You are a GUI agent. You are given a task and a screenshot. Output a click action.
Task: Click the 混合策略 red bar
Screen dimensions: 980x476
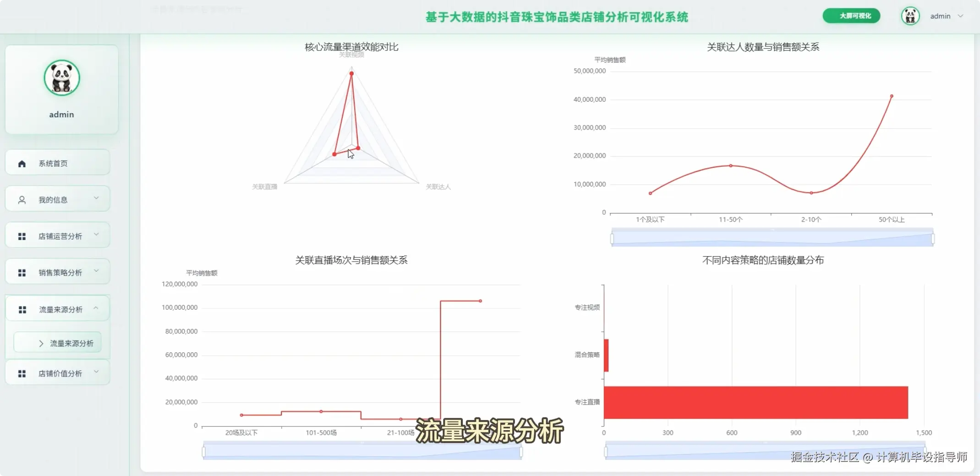pos(606,355)
